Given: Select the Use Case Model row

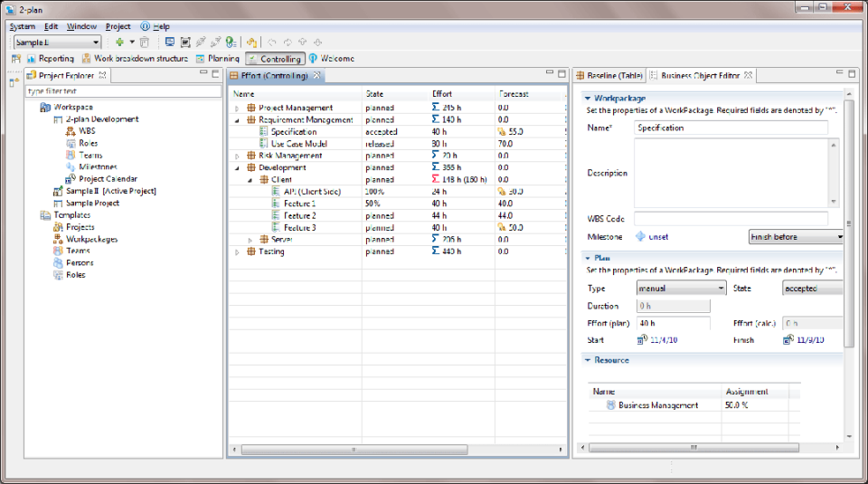Looking at the screenshot, I should coord(398,144).
